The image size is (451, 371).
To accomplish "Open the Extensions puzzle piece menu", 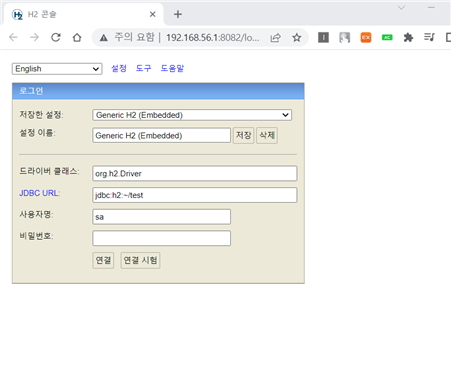I will coord(408,37).
